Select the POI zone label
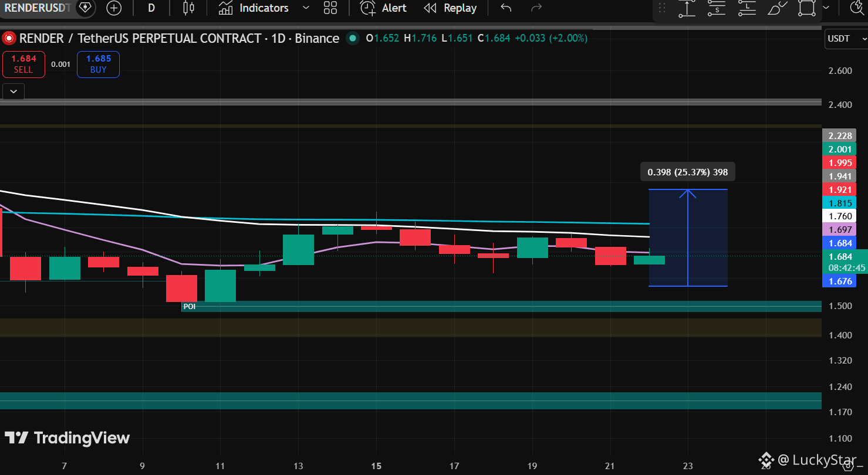The image size is (868, 475). 189,307
